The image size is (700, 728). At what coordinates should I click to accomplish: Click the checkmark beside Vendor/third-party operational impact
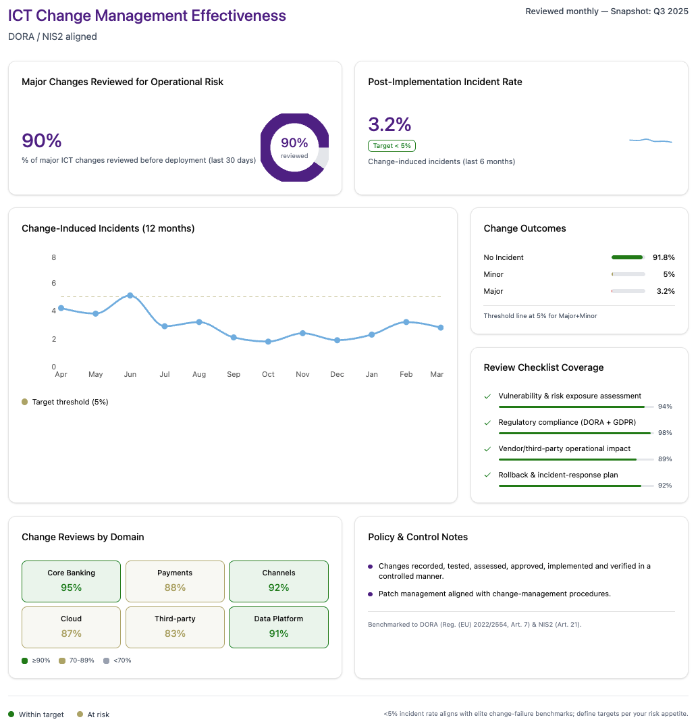pyautogui.click(x=487, y=450)
